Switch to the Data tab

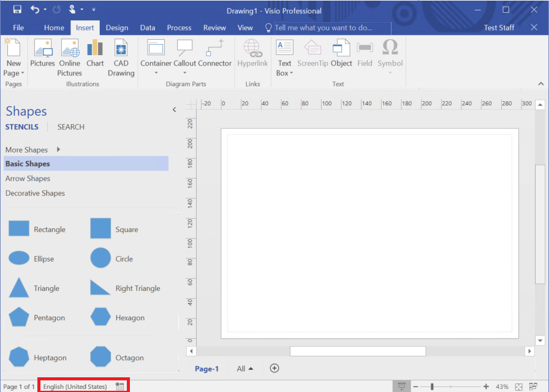[148, 28]
